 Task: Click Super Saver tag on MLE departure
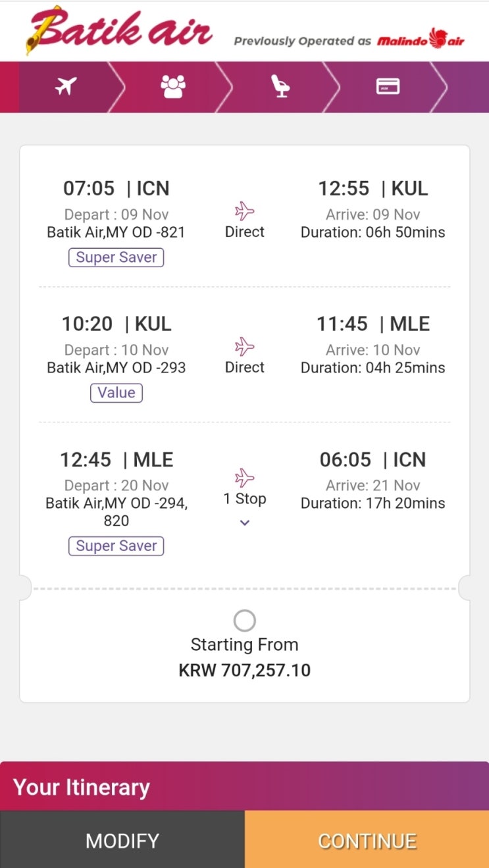(x=116, y=546)
